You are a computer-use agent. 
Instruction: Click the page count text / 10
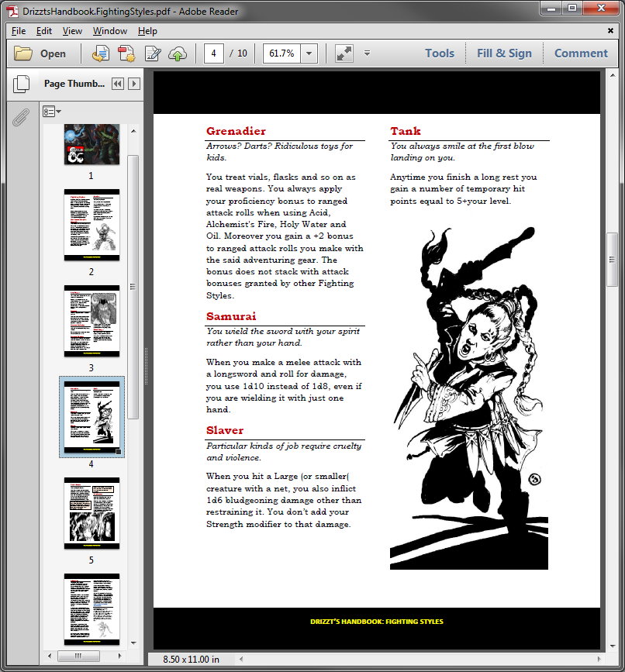238,53
